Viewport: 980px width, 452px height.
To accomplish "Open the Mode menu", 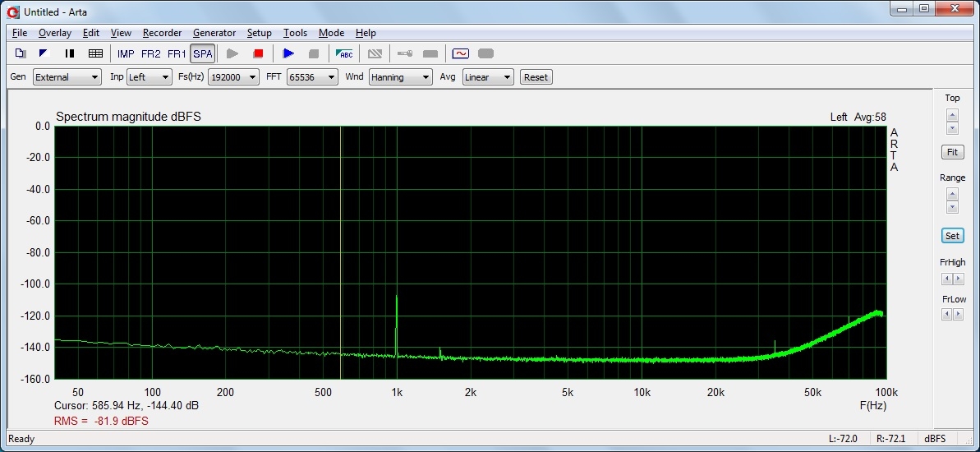I will click(331, 33).
